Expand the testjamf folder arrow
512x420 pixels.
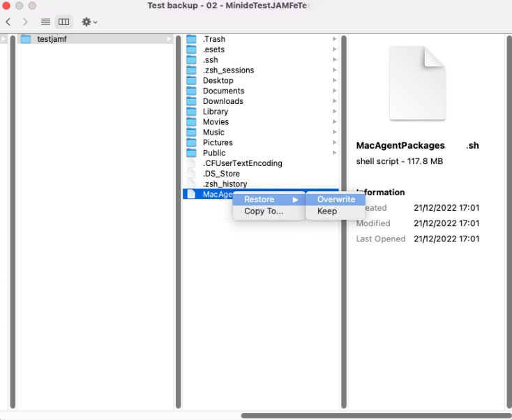[169, 39]
